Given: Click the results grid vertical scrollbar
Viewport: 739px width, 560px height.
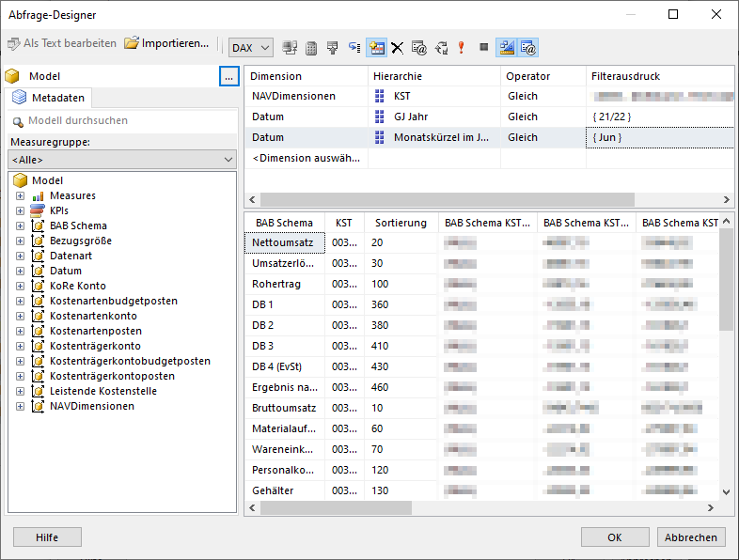Looking at the screenshot, I should (726, 280).
